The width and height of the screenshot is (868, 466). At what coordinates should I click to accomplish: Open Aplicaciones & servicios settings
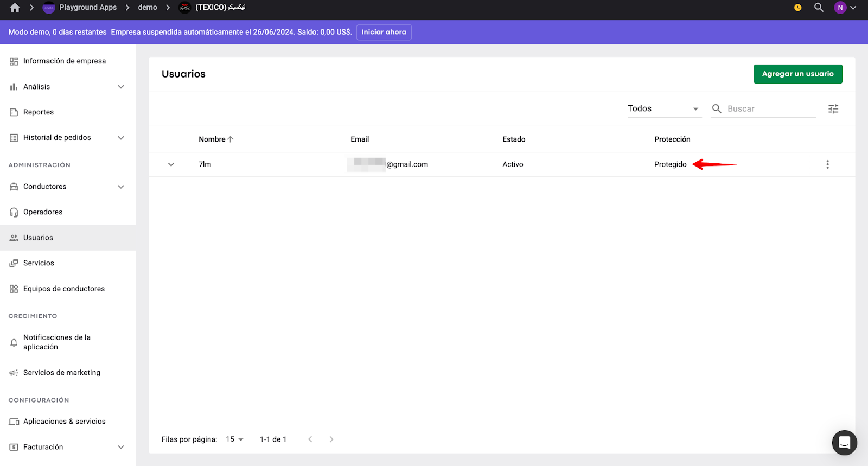click(x=68, y=422)
